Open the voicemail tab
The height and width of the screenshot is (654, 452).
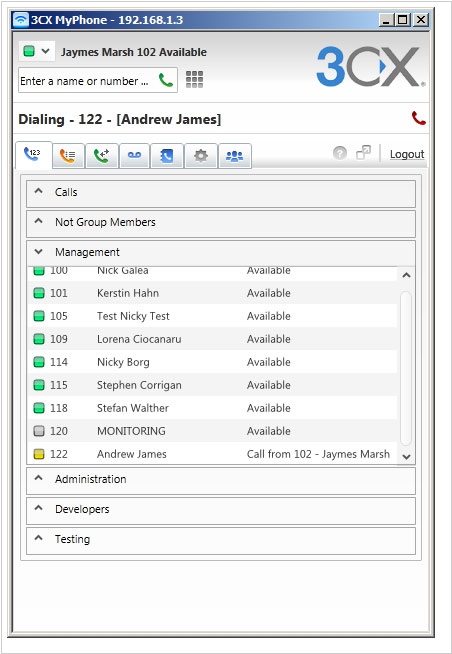coord(134,156)
